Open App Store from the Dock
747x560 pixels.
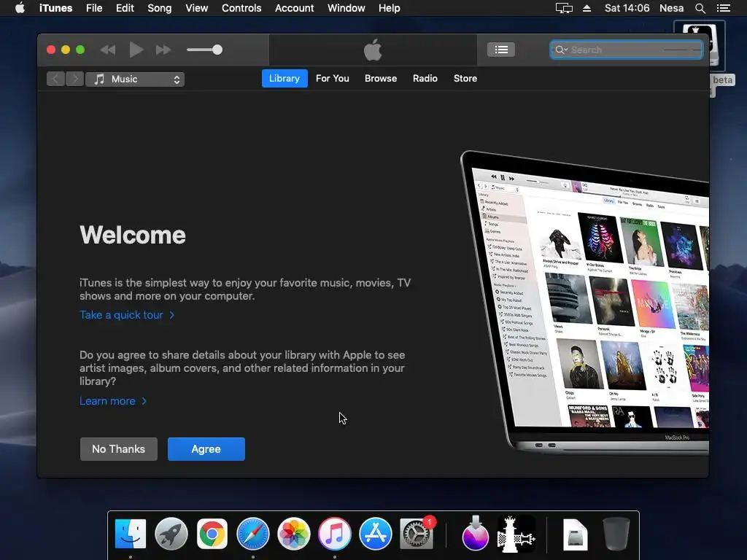coord(376,534)
